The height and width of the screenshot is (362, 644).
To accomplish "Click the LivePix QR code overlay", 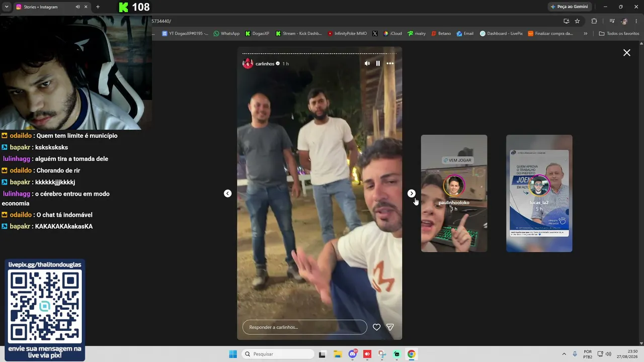I will click(45, 306).
